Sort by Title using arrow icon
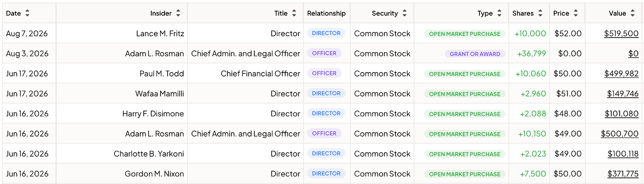 (x=294, y=13)
